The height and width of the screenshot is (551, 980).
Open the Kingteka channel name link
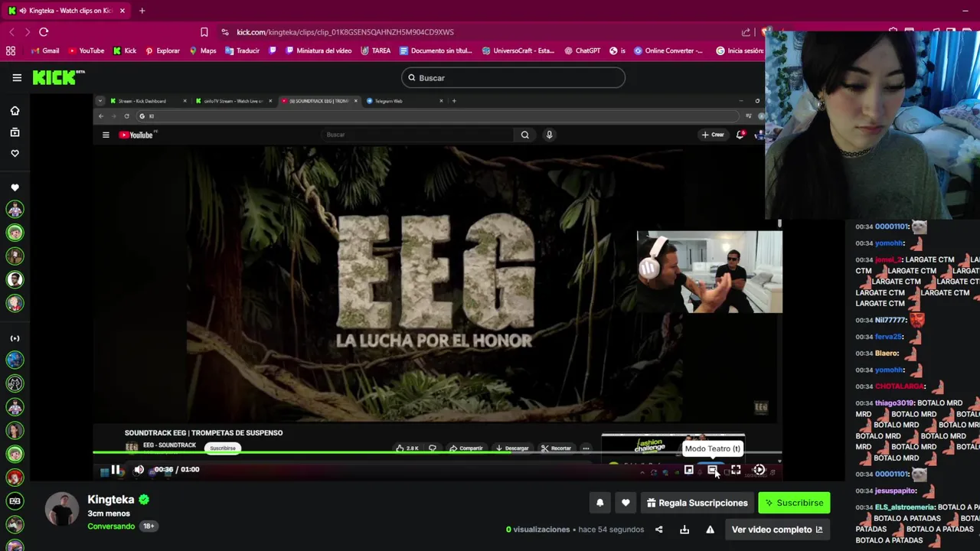(110, 499)
